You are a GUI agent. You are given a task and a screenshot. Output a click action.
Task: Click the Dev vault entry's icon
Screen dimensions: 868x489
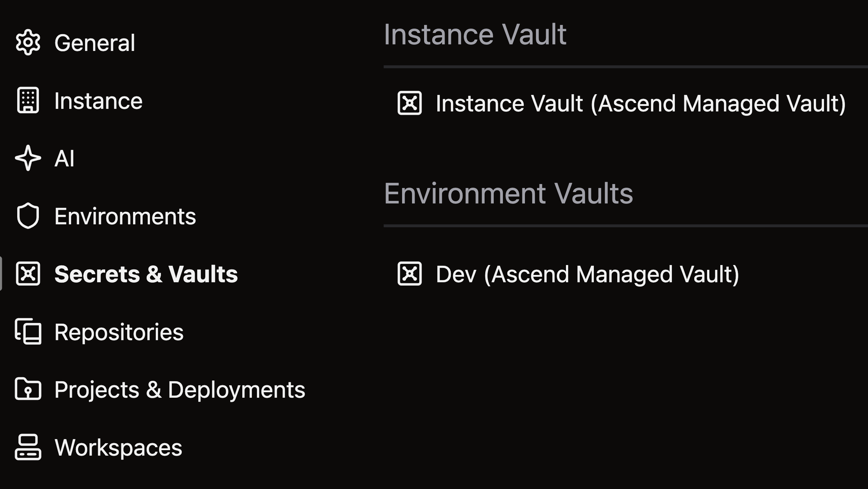coord(409,274)
